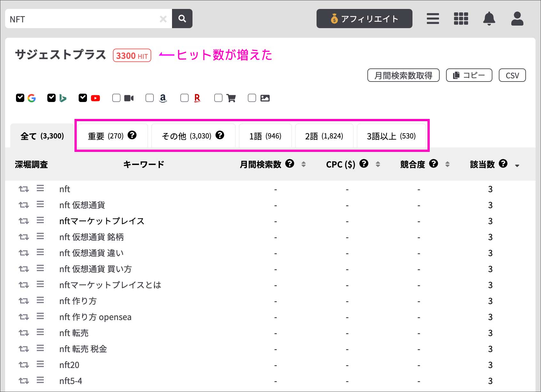Screen dimensions: 541x392
Task: Open the user account icon
Action: click(517, 19)
